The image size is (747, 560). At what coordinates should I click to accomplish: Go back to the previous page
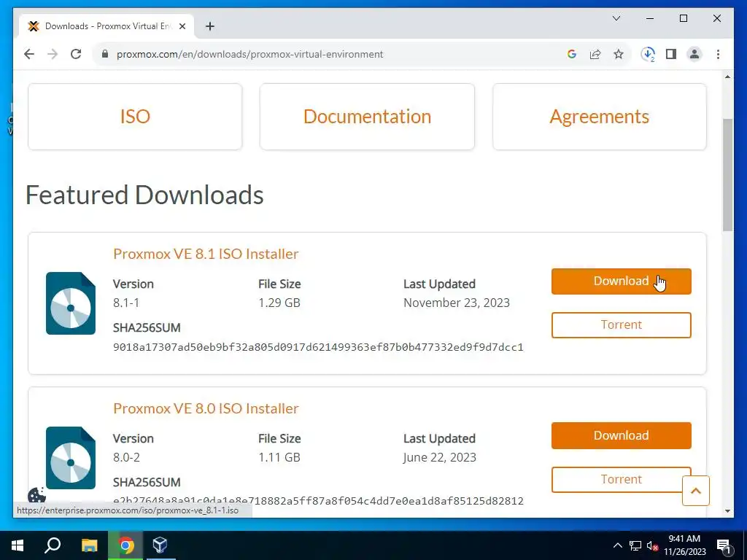tap(29, 54)
